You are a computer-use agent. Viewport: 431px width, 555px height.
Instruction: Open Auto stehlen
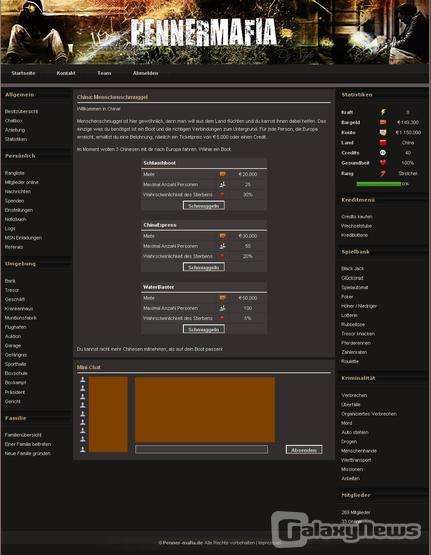tap(355, 432)
